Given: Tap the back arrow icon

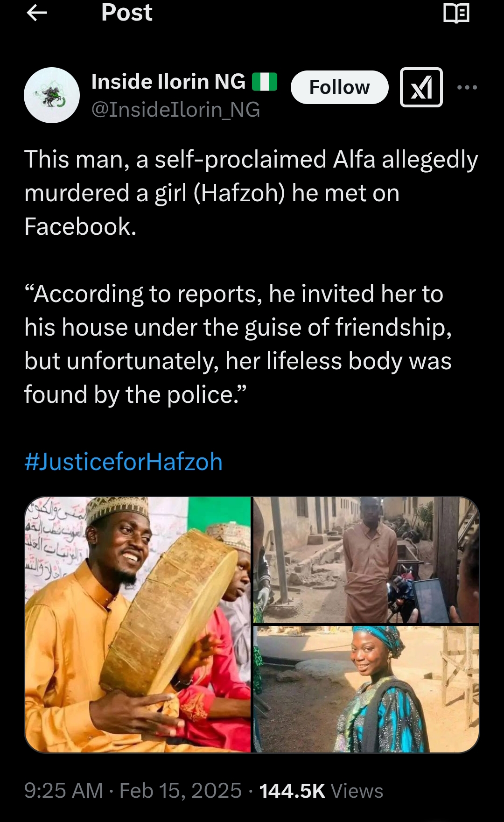Looking at the screenshot, I should [37, 13].
